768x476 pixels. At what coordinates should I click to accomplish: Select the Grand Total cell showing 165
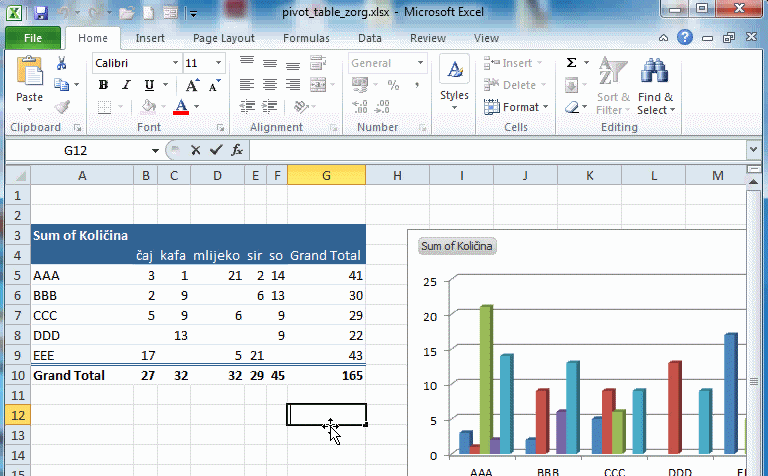coord(326,376)
